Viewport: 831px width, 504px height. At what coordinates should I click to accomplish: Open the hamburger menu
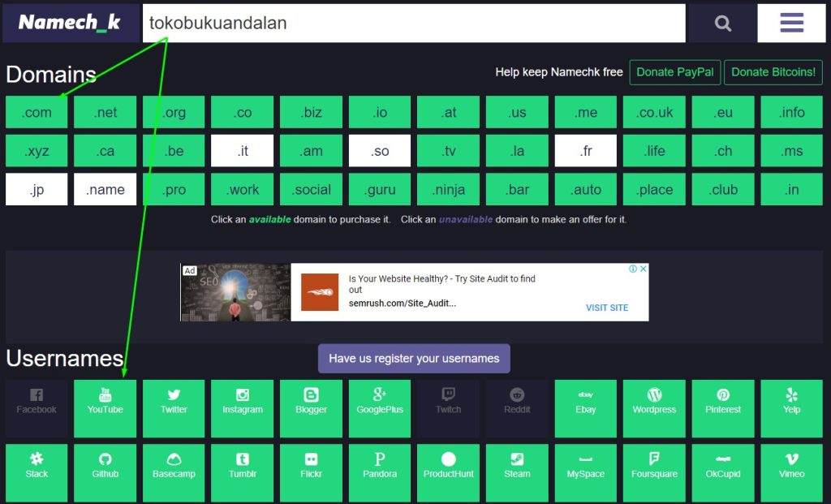point(791,24)
